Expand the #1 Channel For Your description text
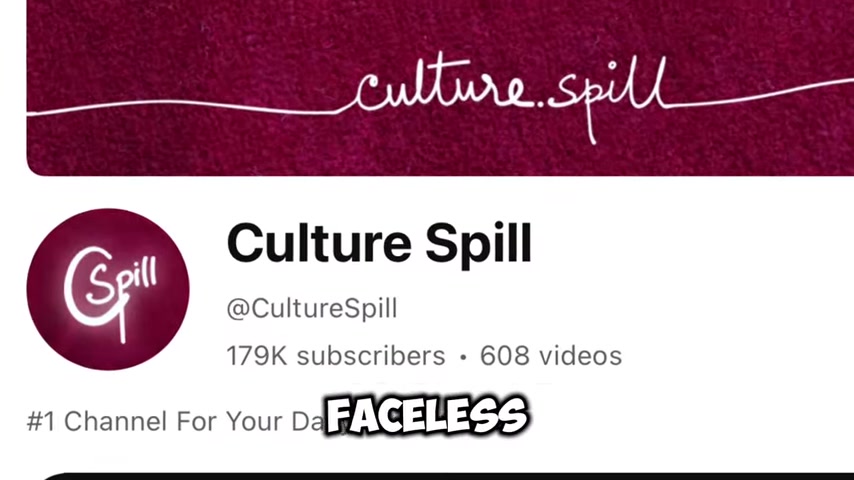 [x=176, y=422]
